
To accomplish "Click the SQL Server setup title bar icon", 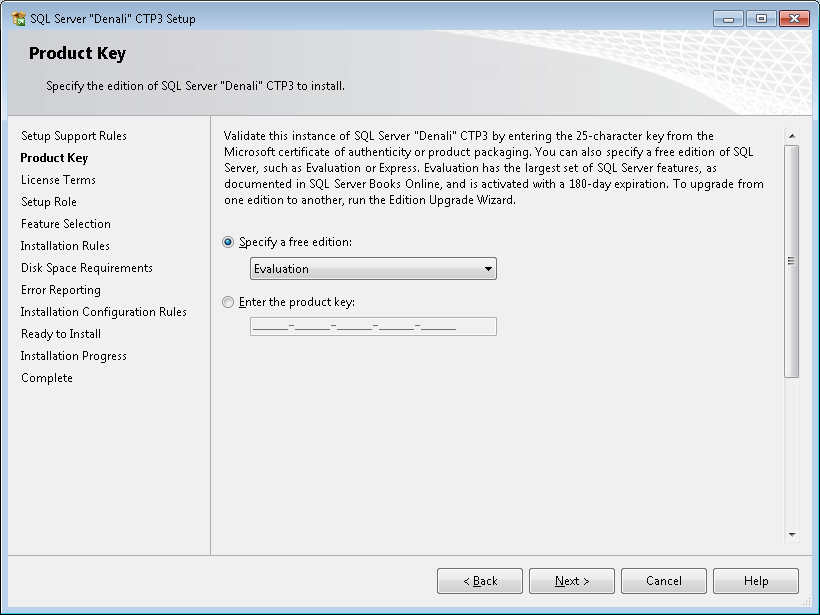I will coord(18,19).
